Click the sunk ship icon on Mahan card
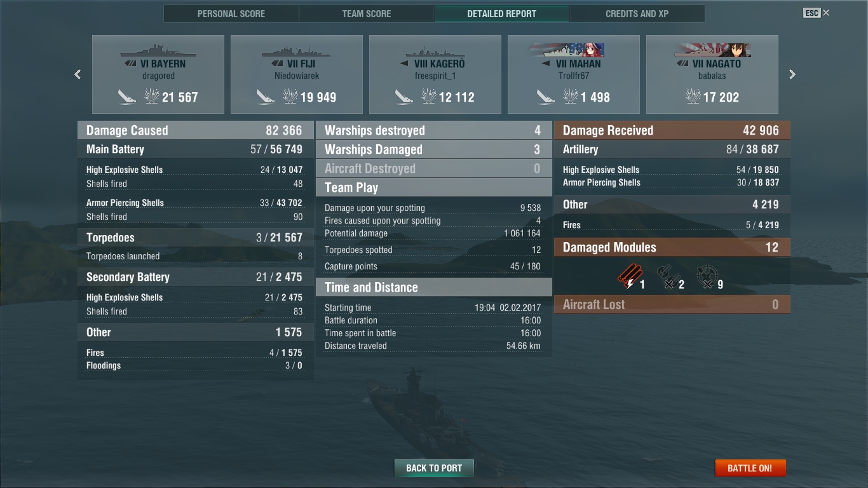Image resolution: width=868 pixels, height=488 pixels. (546, 97)
